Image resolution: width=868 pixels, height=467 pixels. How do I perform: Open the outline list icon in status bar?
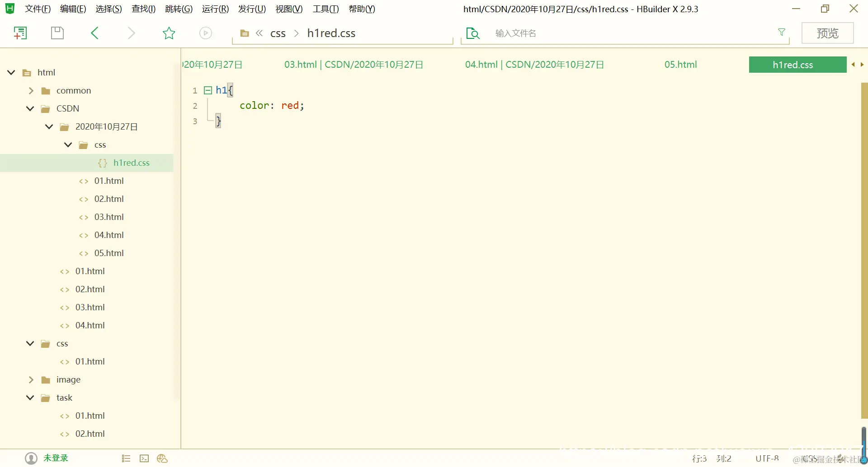click(x=126, y=459)
